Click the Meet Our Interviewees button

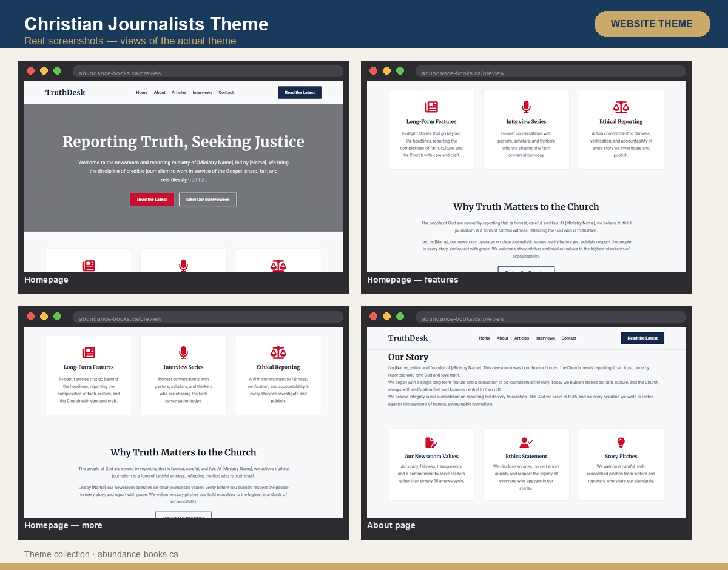coord(208,199)
